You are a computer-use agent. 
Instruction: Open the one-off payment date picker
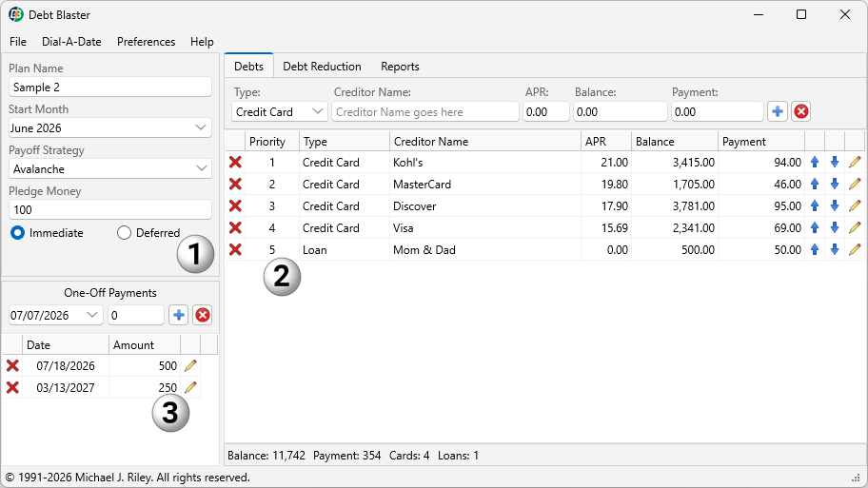[55, 316]
